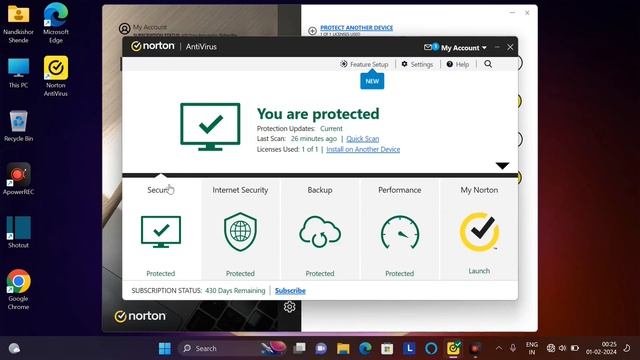Select the Performance tab label
The width and height of the screenshot is (640, 360).
[x=400, y=190]
